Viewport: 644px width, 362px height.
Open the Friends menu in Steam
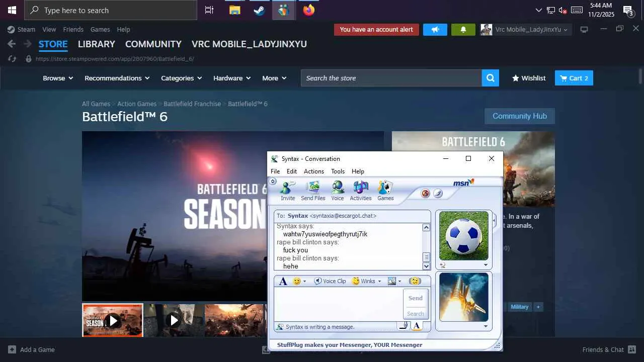(73, 30)
